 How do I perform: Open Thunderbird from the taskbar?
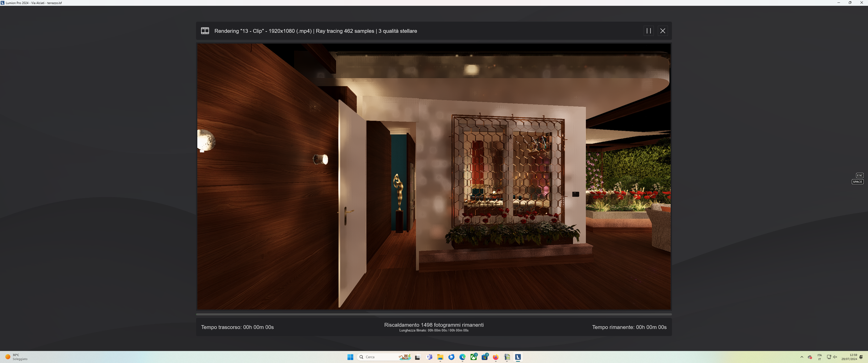pos(451,357)
